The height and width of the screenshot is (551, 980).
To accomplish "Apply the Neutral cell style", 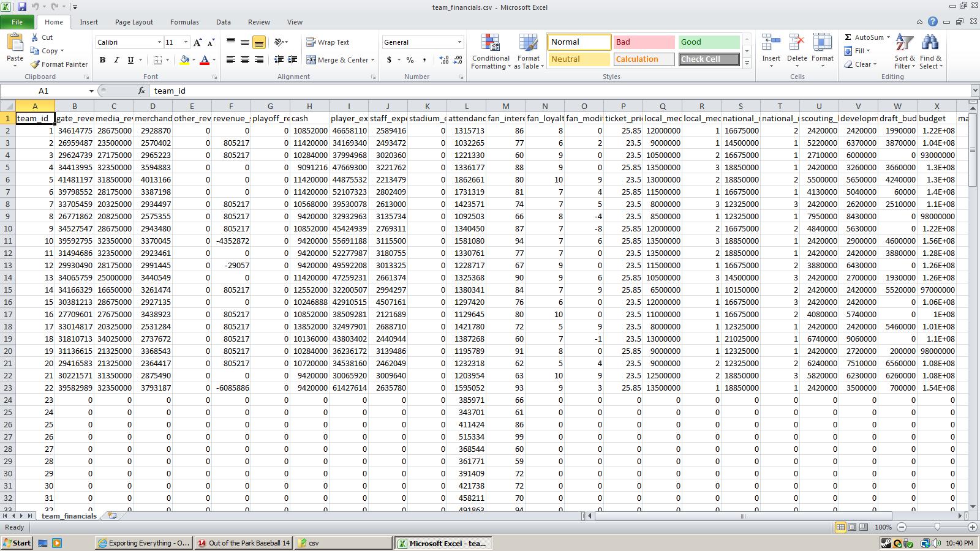I will click(579, 59).
